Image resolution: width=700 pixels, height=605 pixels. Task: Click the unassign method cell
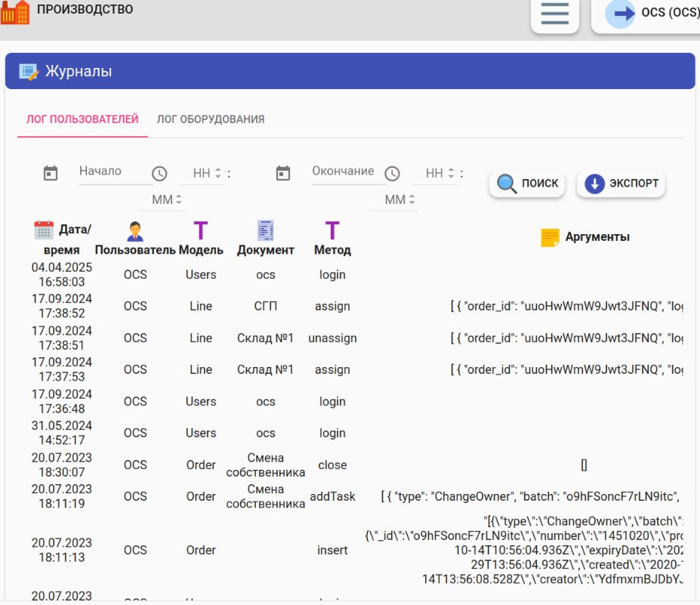coord(332,338)
